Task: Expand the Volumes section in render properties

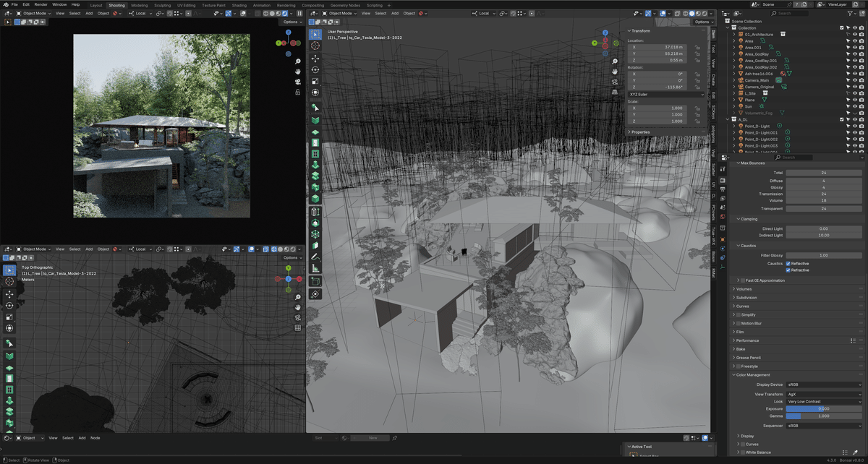Action: (x=745, y=288)
